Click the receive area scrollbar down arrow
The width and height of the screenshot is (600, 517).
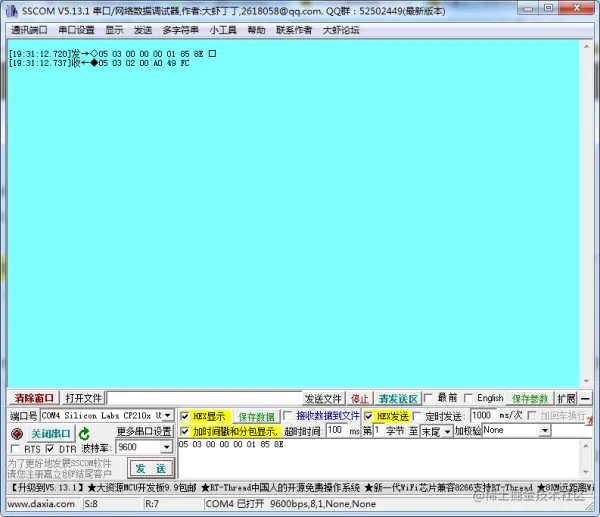click(x=586, y=381)
